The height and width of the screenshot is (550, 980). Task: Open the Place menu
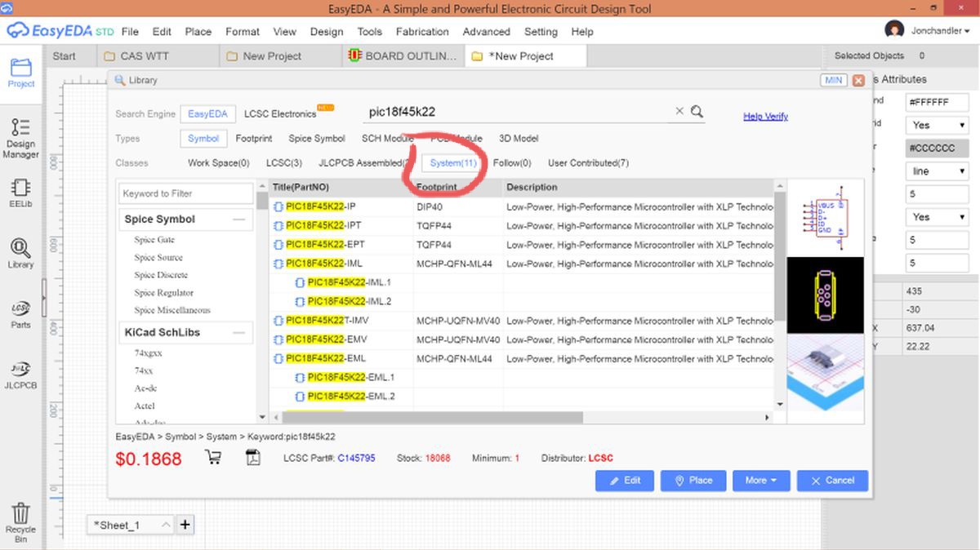click(198, 32)
